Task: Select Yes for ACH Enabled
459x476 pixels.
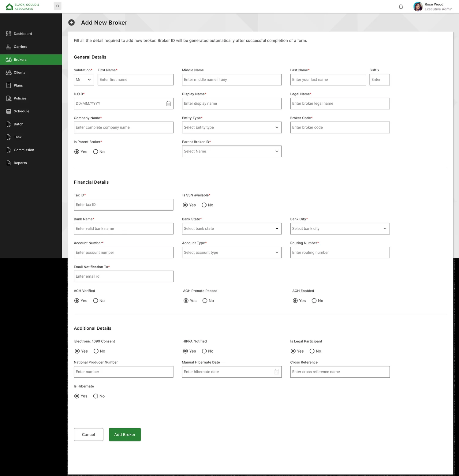Action: pyautogui.click(x=295, y=301)
